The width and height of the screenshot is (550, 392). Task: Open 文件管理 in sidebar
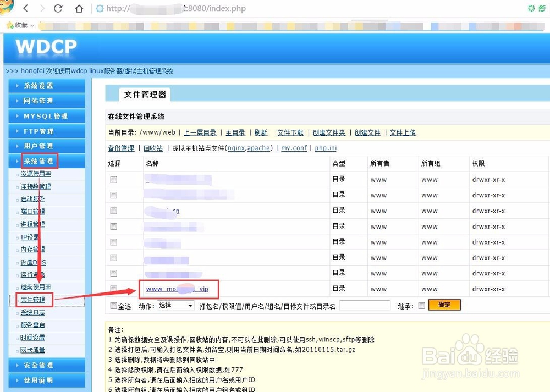32,300
